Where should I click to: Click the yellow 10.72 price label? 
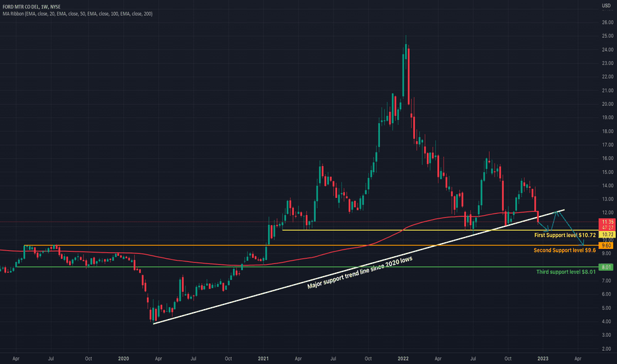click(608, 234)
